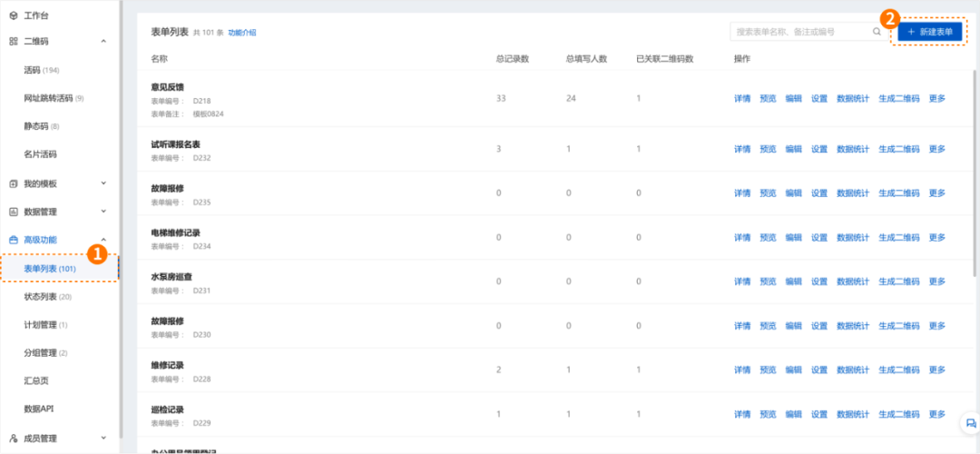This screenshot has width=980, height=454.
Task: Click the 新建表单 button
Action: pyautogui.click(x=929, y=31)
